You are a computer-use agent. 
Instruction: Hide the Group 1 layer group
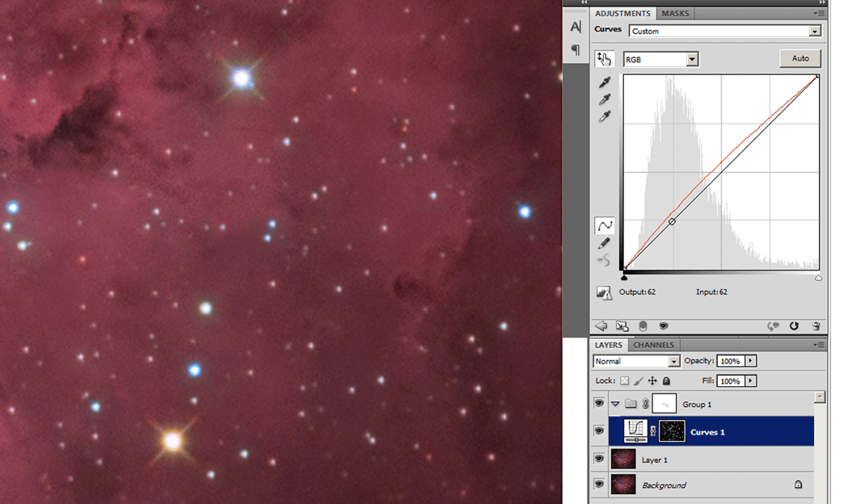click(x=599, y=403)
